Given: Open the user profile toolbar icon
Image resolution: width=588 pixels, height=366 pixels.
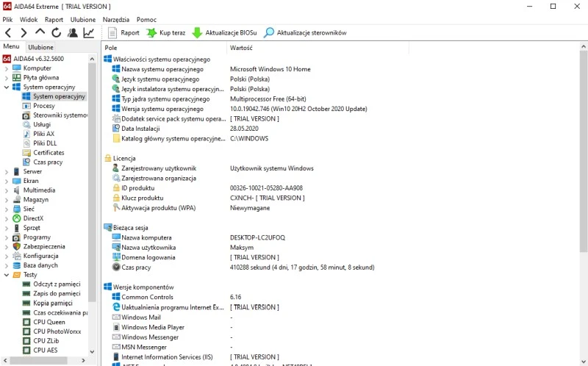Looking at the screenshot, I should pos(72,32).
